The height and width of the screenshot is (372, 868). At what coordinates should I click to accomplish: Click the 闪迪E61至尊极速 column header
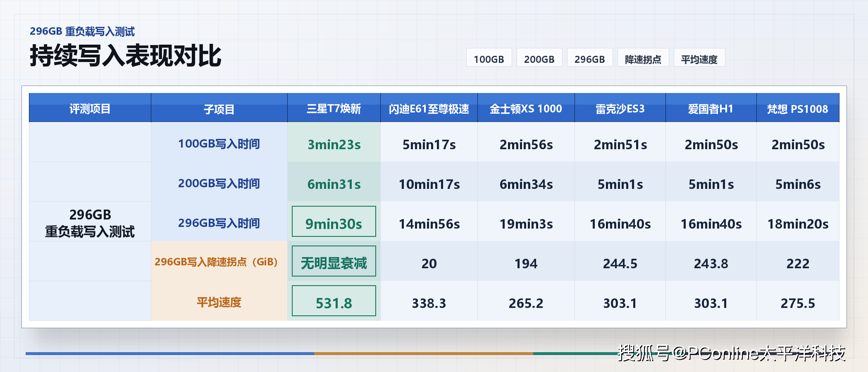coord(429,108)
